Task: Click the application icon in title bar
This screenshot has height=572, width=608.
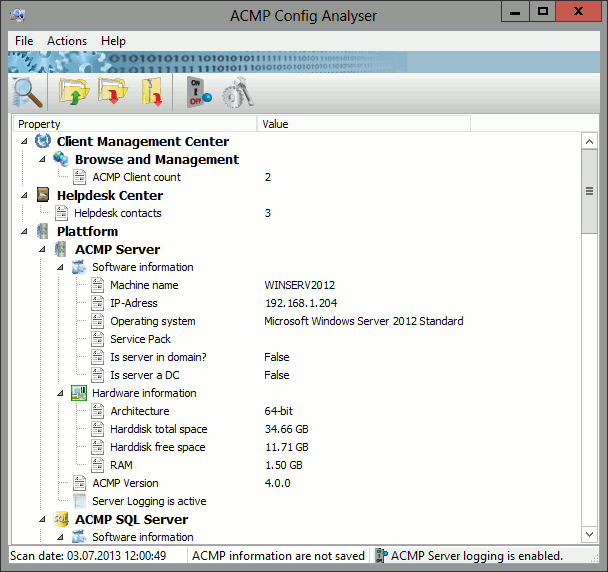Action: 18,15
